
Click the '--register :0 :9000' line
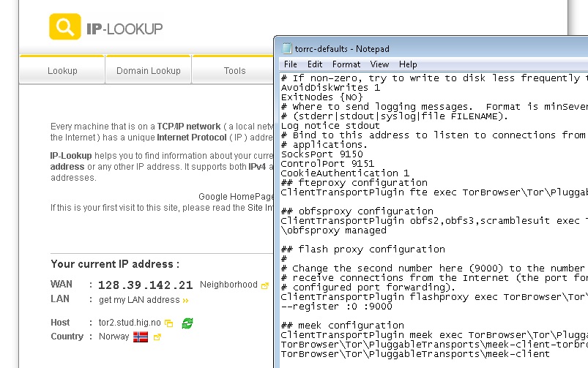(336, 306)
